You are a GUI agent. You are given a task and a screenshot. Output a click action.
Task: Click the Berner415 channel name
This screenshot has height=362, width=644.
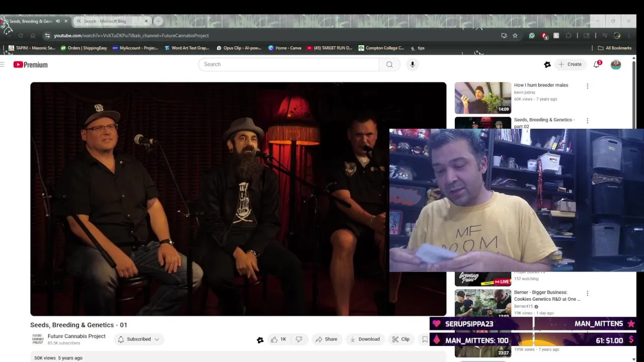pyautogui.click(x=523, y=306)
